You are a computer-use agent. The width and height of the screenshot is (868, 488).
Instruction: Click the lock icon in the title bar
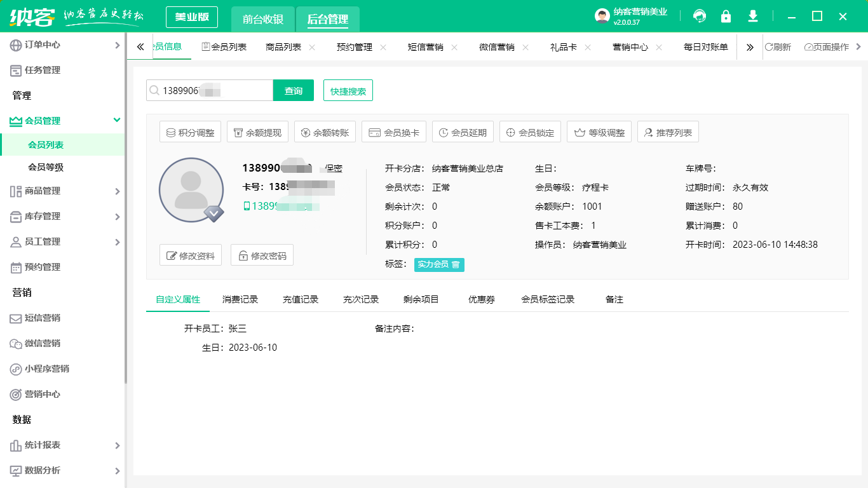click(726, 16)
